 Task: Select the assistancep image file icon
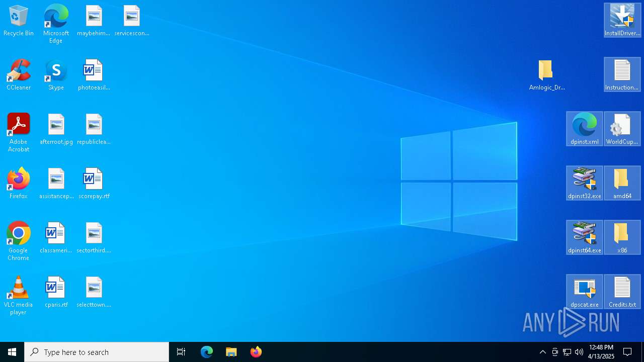pos(56,184)
